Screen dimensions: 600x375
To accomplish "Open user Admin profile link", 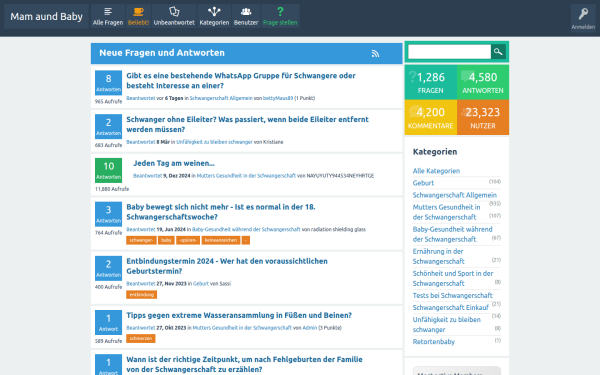I will [310, 328].
